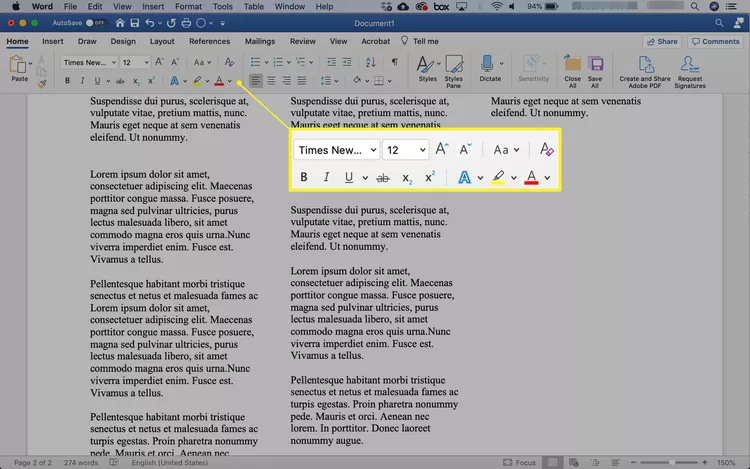This screenshot has width=750, height=469.
Task: Toggle the AutoSave switch
Action: coord(96,21)
